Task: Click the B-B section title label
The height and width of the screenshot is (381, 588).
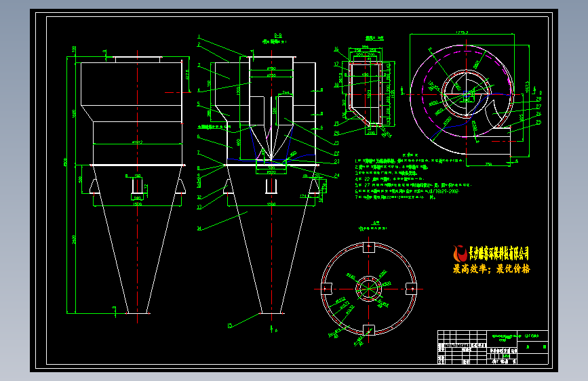Action: 278,35
